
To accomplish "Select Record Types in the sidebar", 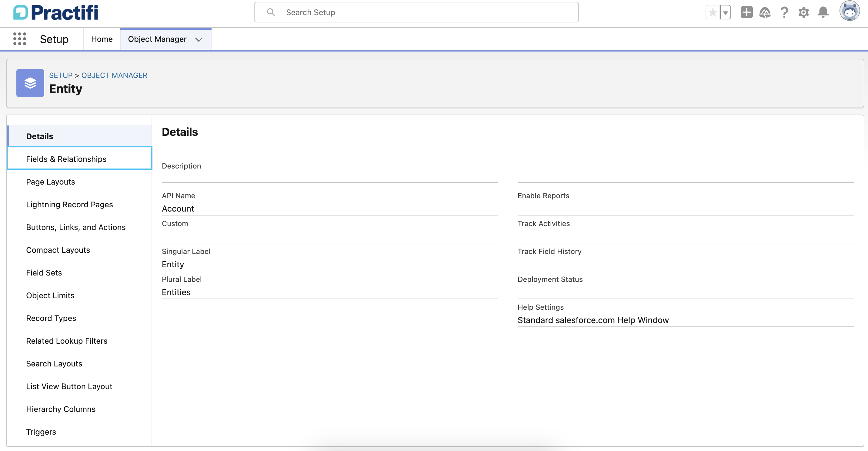I will tap(51, 318).
